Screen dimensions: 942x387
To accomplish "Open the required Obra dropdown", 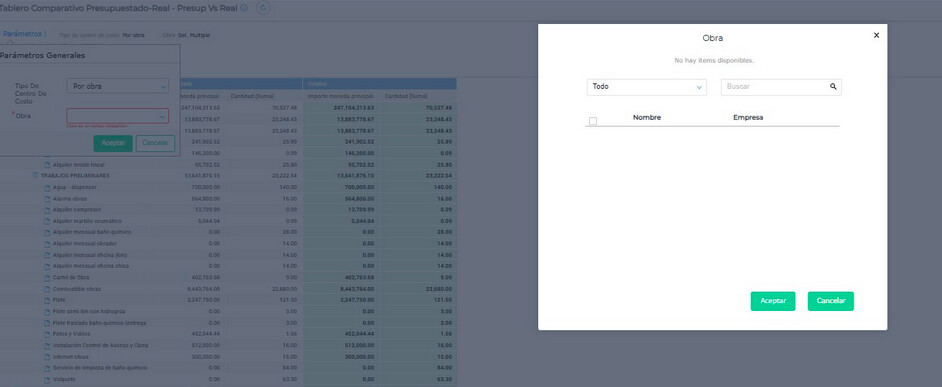I will coord(117,115).
